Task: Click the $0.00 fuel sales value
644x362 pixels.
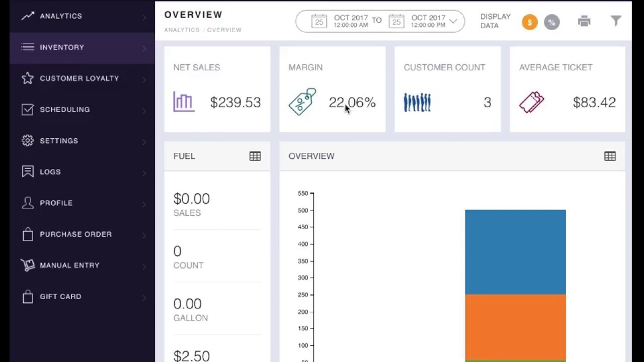Action: tap(192, 199)
